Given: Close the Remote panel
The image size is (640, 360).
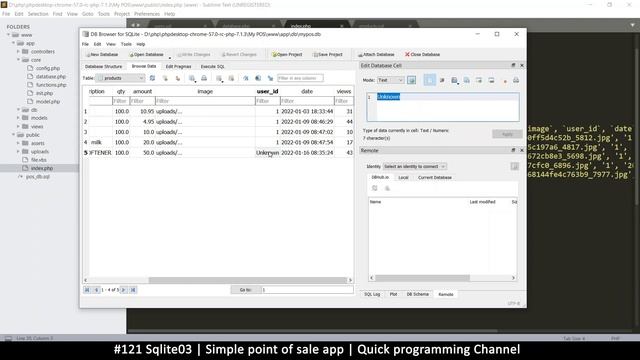Looking at the screenshot, I should pos(521,150).
